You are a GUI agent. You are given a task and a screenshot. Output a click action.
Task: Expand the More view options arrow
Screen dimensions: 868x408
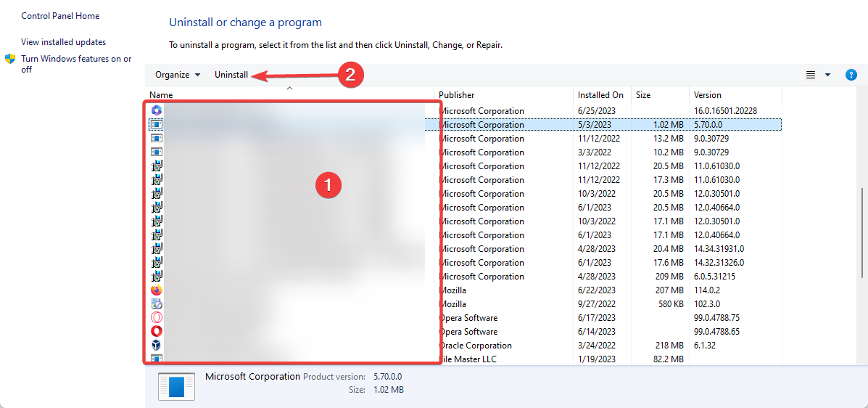(x=827, y=75)
